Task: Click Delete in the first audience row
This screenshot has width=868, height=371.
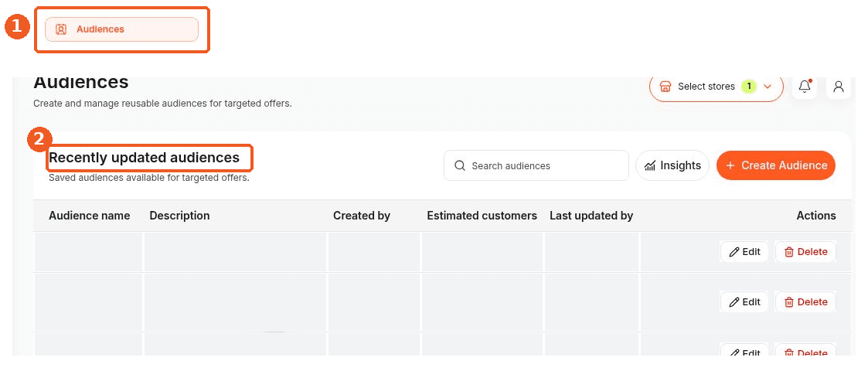Action: click(x=805, y=252)
